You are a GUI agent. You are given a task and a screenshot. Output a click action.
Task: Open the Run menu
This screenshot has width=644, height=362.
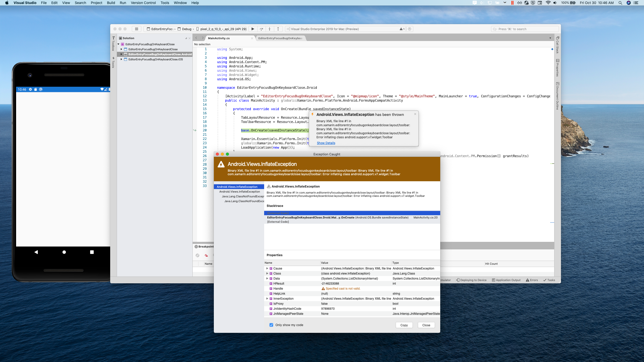(123, 3)
